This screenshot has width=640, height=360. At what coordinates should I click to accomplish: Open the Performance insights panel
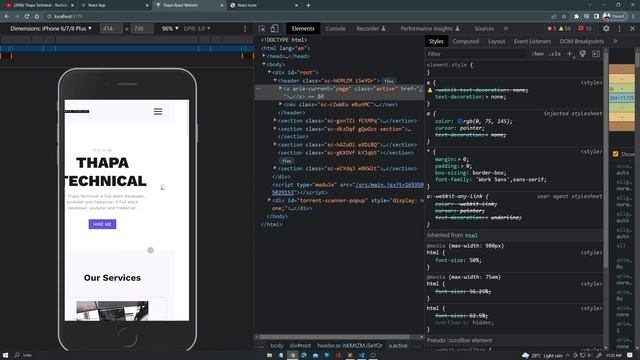[x=430, y=29]
